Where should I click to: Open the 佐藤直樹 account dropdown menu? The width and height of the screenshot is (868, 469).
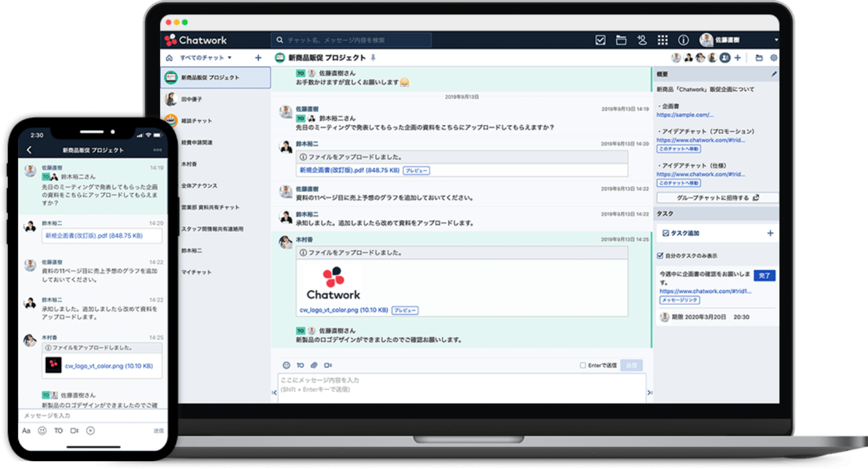click(x=775, y=40)
